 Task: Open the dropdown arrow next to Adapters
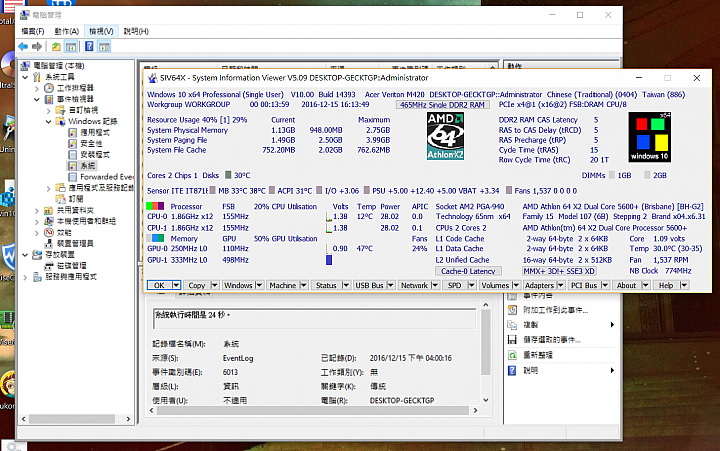[x=561, y=285]
